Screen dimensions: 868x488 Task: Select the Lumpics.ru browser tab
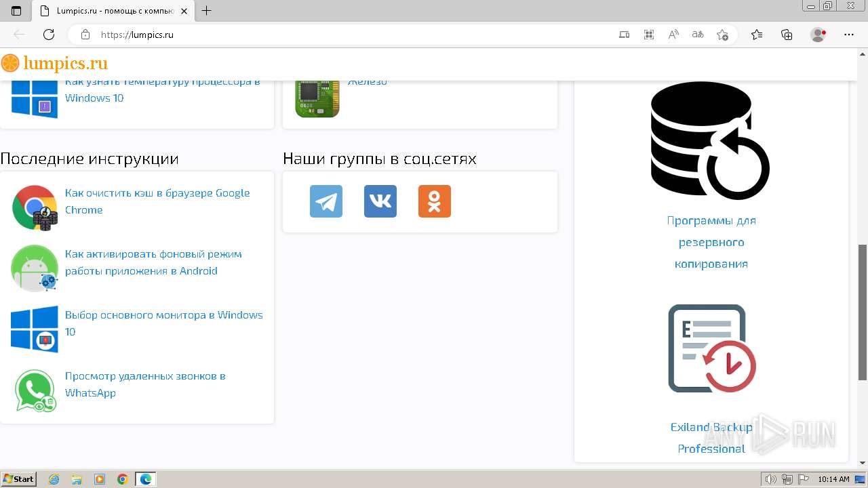[112, 11]
